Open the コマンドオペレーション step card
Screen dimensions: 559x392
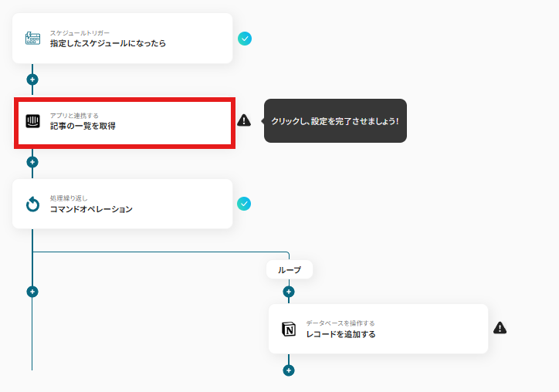pos(122,204)
